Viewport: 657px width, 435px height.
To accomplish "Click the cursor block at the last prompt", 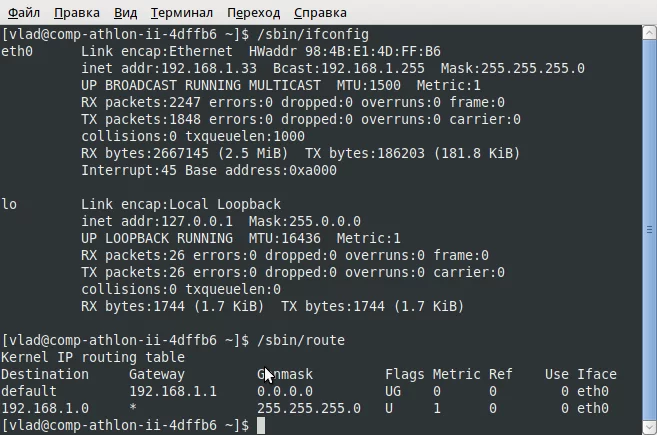I will click(261, 426).
